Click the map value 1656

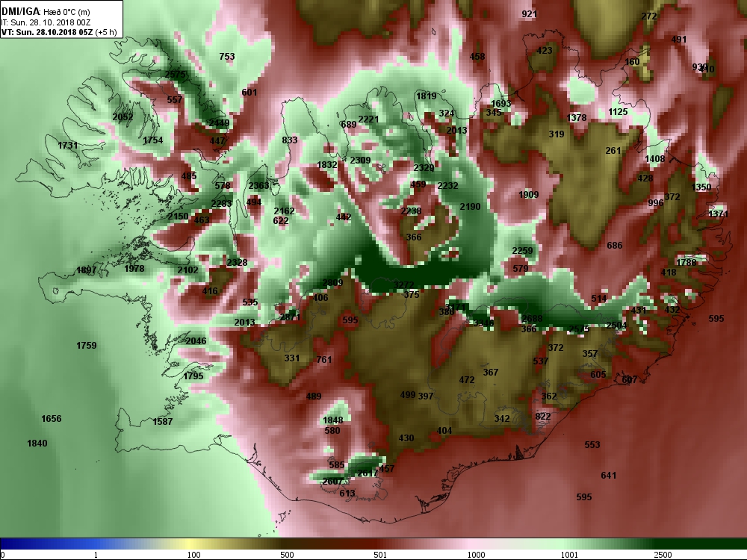(52, 419)
